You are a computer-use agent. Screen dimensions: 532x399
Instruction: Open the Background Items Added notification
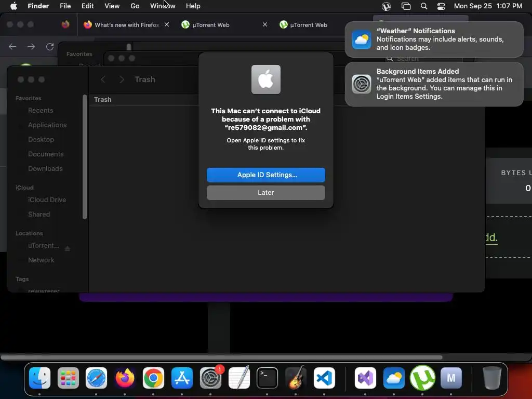(x=434, y=84)
